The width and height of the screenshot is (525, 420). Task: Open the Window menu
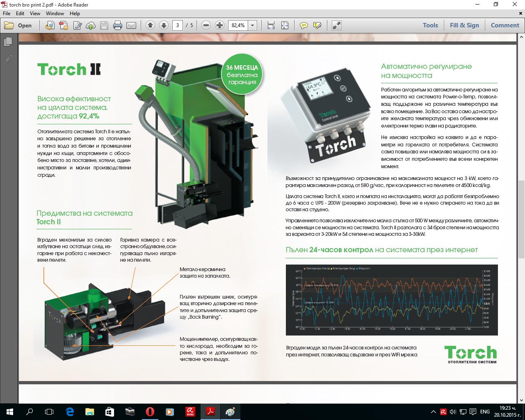pyautogui.click(x=55, y=14)
